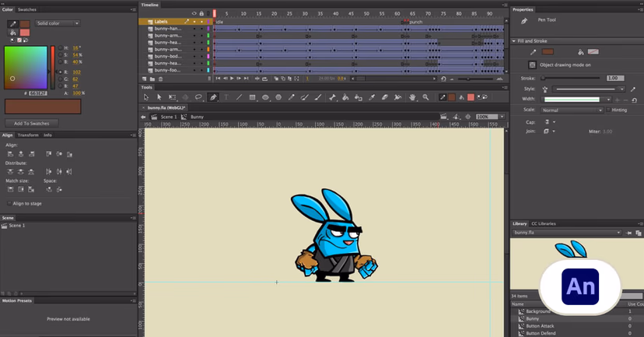Click align left edge icon
Screen dimensions: 644x337
(10, 154)
